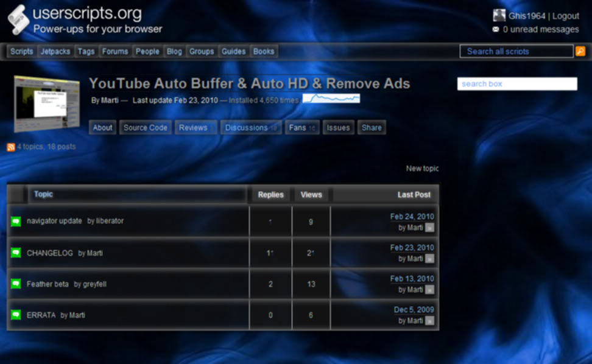
Task: Select People in navigation bar
Action: click(x=147, y=51)
